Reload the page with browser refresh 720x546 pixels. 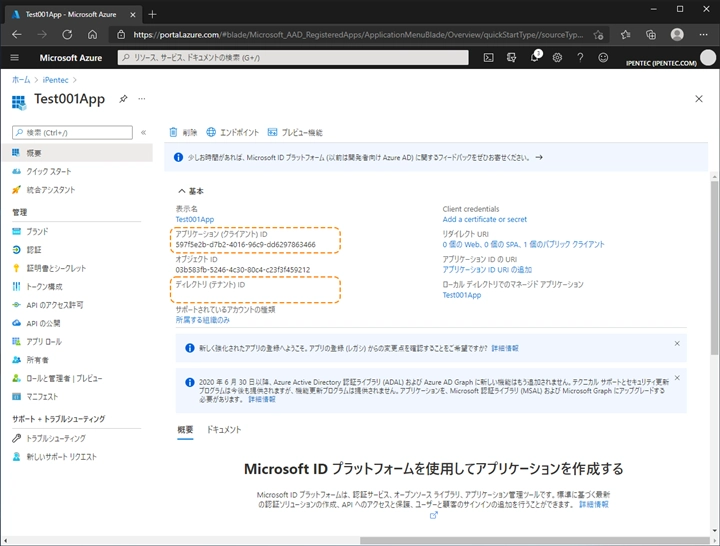(68, 34)
